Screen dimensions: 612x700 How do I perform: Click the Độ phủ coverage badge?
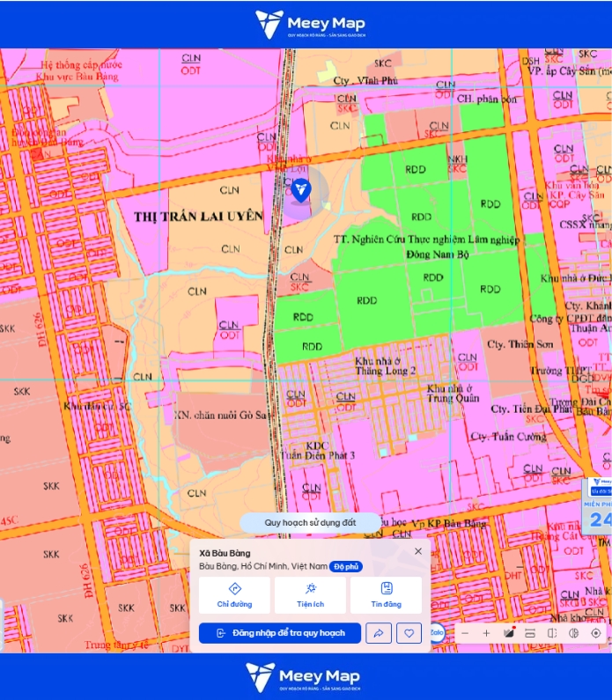[346, 566]
